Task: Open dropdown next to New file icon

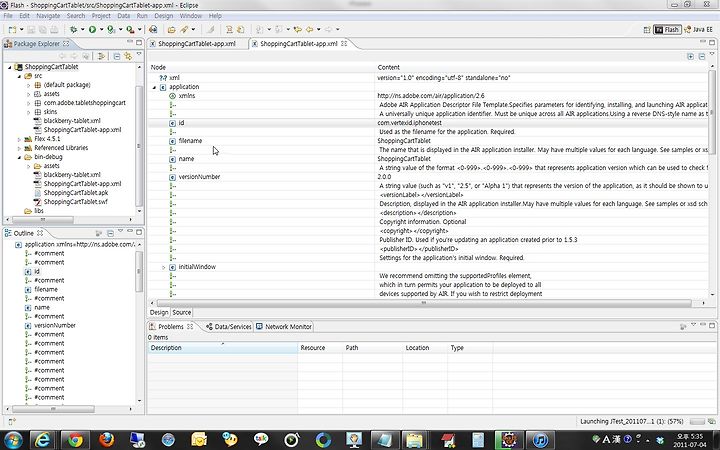Action: pos(22,30)
